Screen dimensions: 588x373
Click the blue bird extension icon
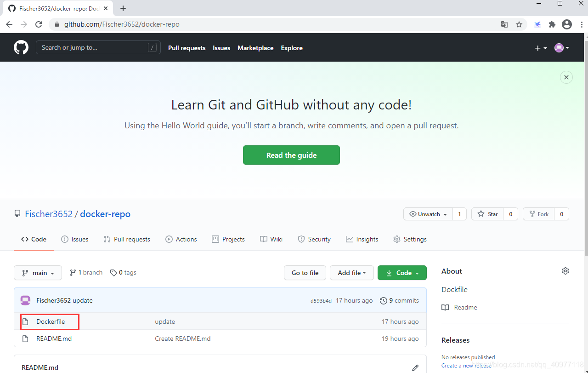point(537,24)
